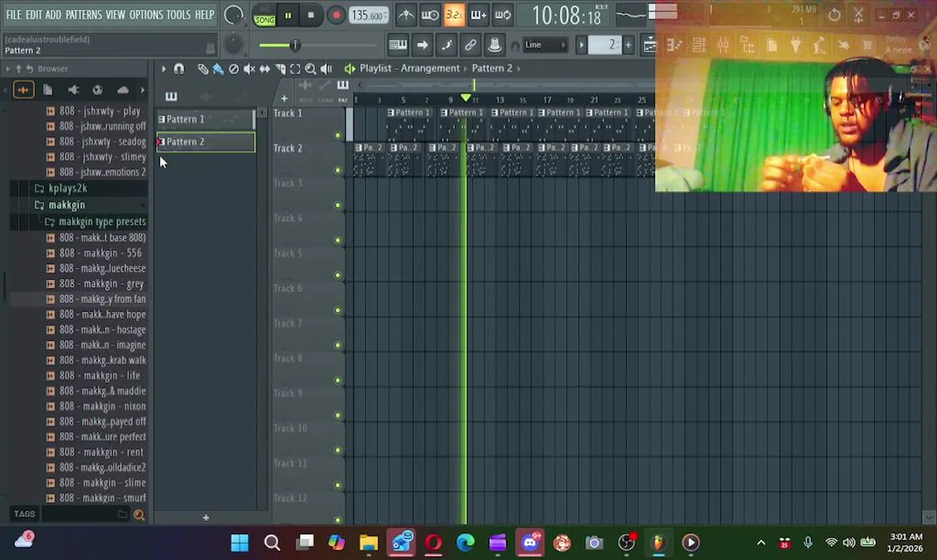The height and width of the screenshot is (560, 937).
Task: Open pattern selector arrow before pattern number
Action: pos(581,44)
